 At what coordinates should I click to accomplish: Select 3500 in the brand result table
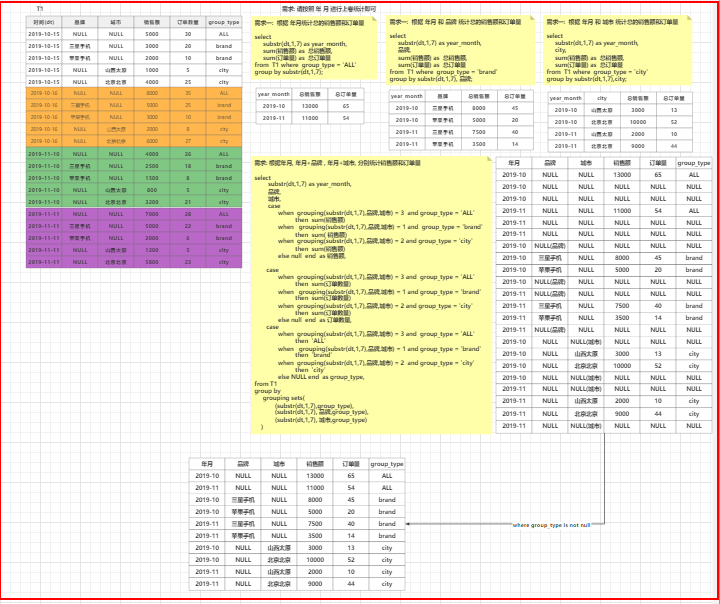click(479, 144)
